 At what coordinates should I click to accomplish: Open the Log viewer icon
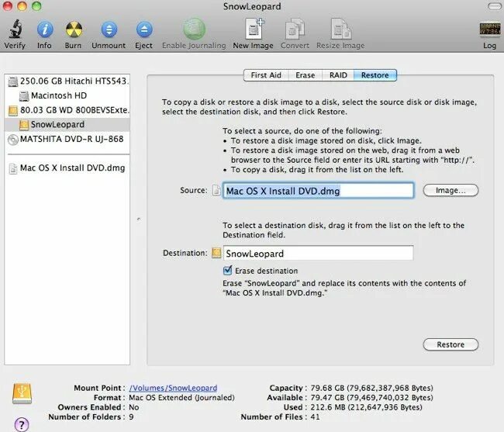(x=489, y=29)
